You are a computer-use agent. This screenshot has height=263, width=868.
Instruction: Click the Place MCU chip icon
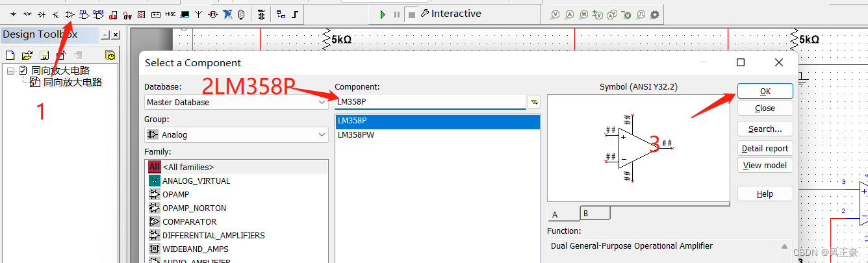(261, 14)
